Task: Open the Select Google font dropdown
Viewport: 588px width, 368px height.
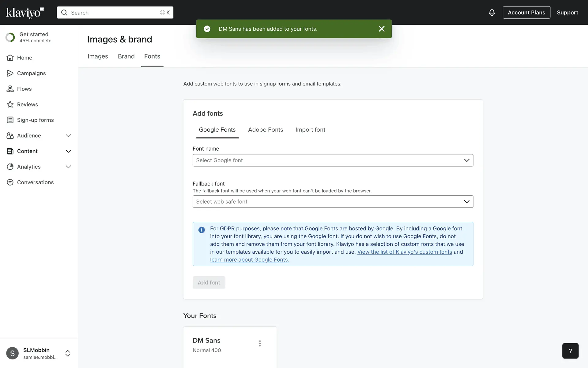Action: 333,160
